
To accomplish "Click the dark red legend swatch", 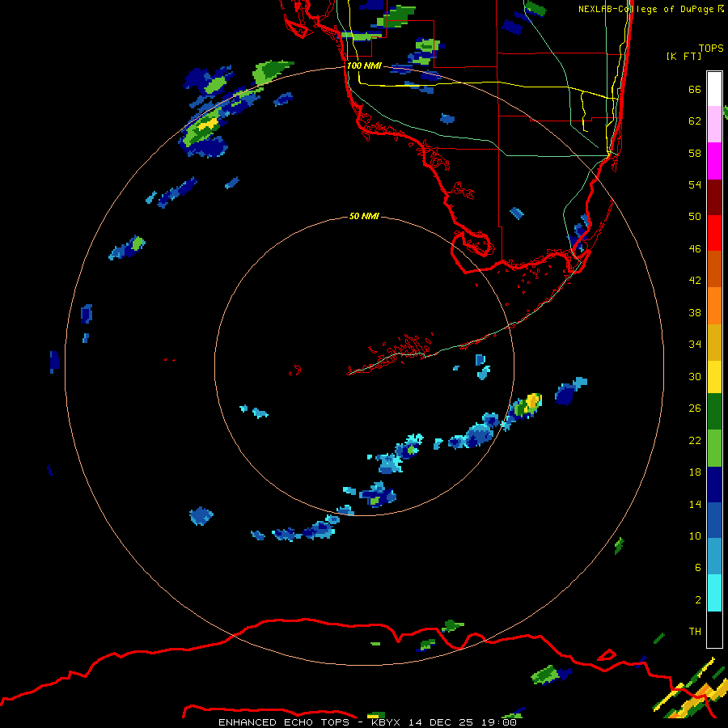I will pos(714,197).
